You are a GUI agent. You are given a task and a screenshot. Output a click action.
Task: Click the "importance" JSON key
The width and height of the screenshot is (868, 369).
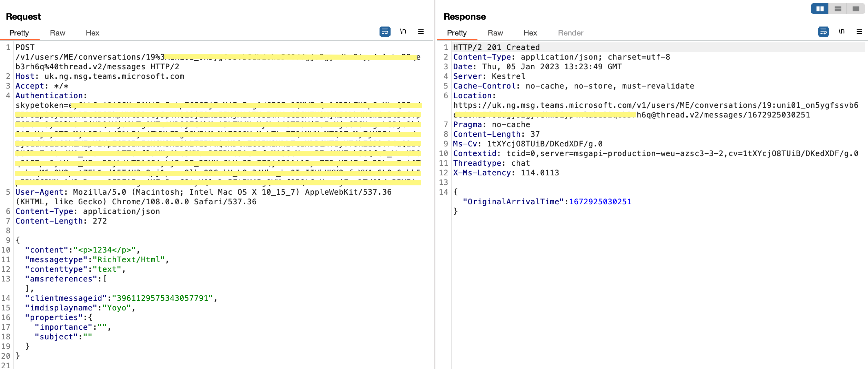[x=63, y=327]
